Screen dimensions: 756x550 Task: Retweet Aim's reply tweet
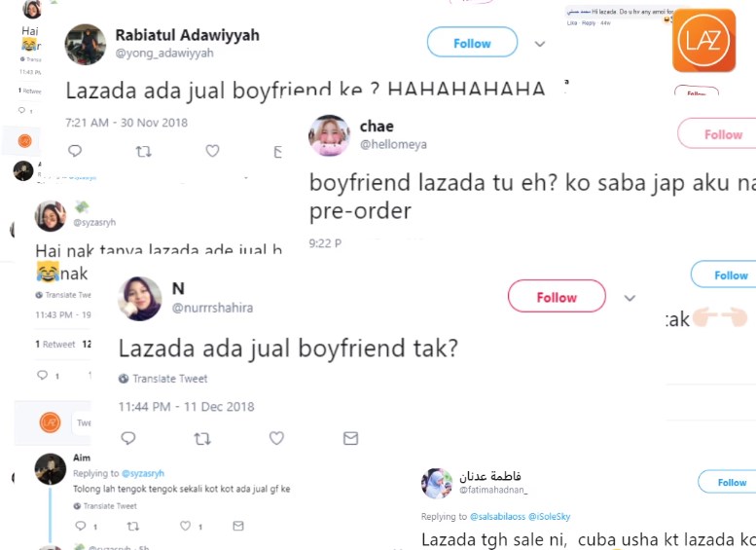(x=132, y=526)
